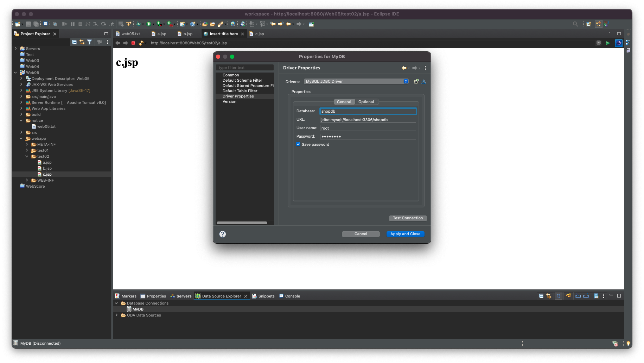Click the Export profiles icon
644x363 pixels.
586,296
